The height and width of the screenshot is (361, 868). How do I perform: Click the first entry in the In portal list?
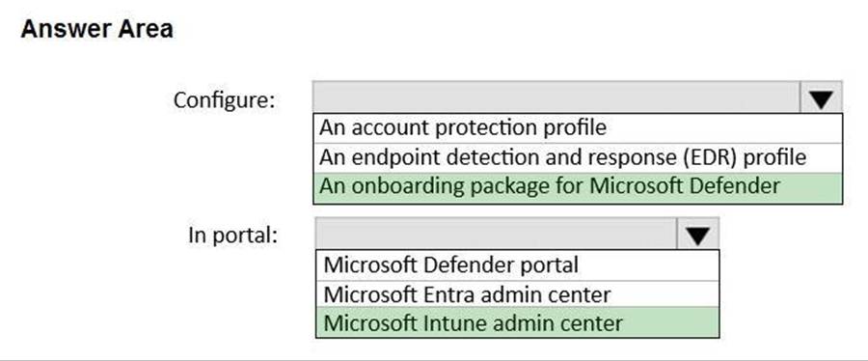click(518, 264)
